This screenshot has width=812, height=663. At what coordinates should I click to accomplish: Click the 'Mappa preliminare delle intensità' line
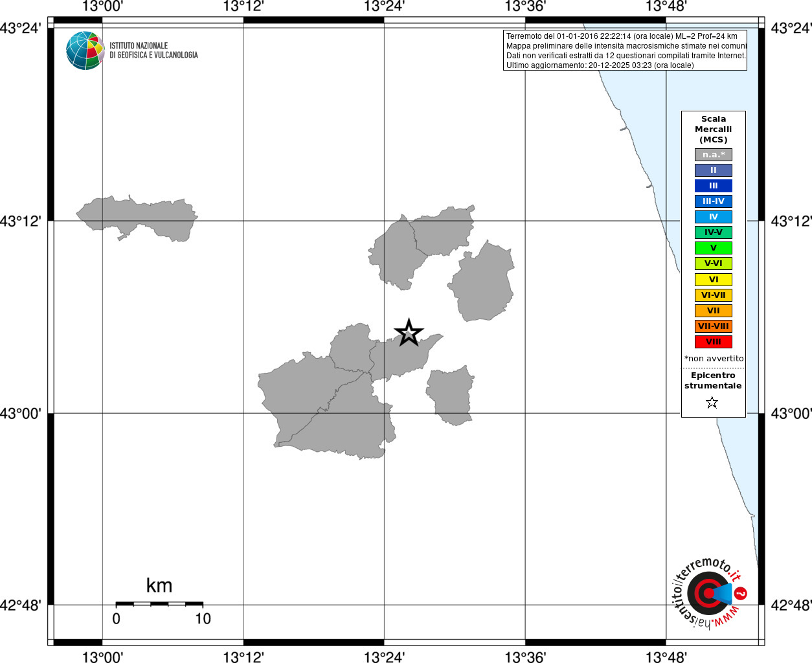[626, 46]
